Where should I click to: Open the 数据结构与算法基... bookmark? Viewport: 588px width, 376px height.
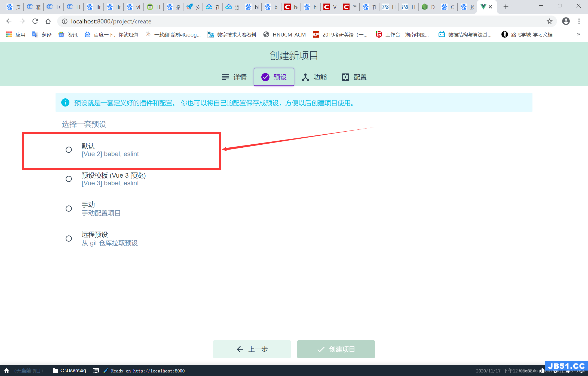point(465,35)
